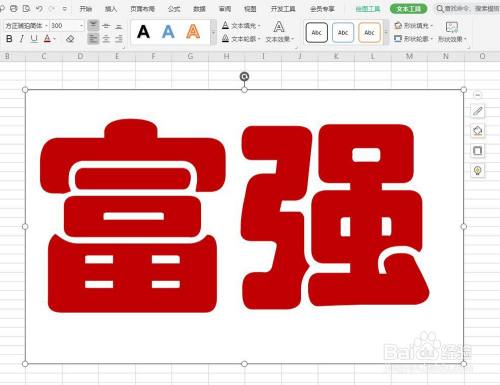Open the 形状轮廓 shape outline menu
The height and width of the screenshot is (385, 500).
tap(413, 39)
